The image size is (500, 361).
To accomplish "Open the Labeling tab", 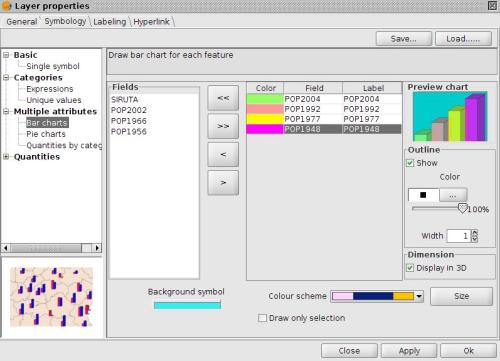I will 110,22.
